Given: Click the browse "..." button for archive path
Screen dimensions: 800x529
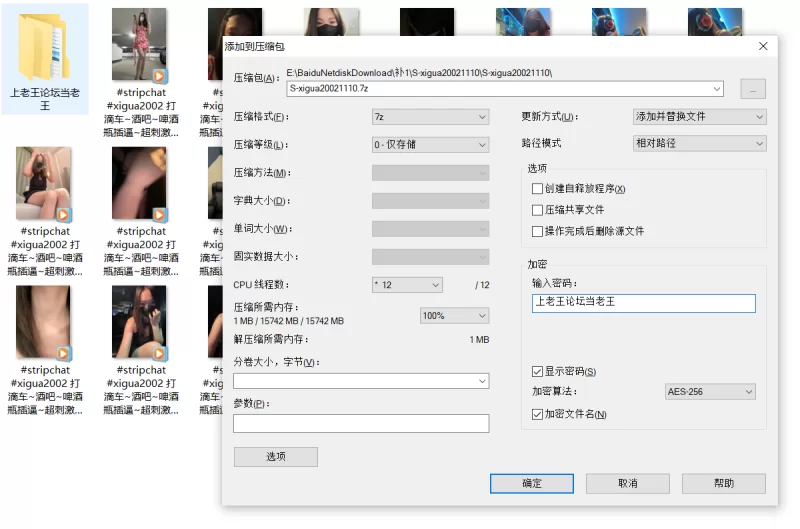Looking at the screenshot, I should tap(752, 89).
